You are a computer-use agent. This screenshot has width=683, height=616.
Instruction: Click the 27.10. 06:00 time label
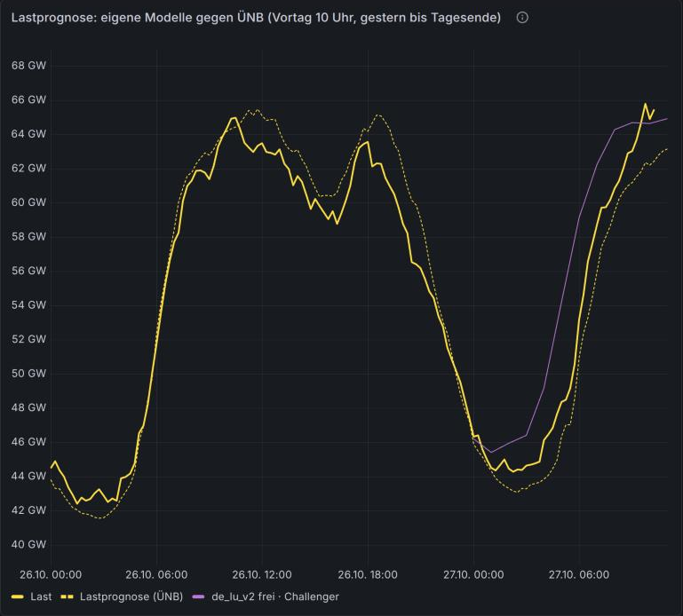579,574
